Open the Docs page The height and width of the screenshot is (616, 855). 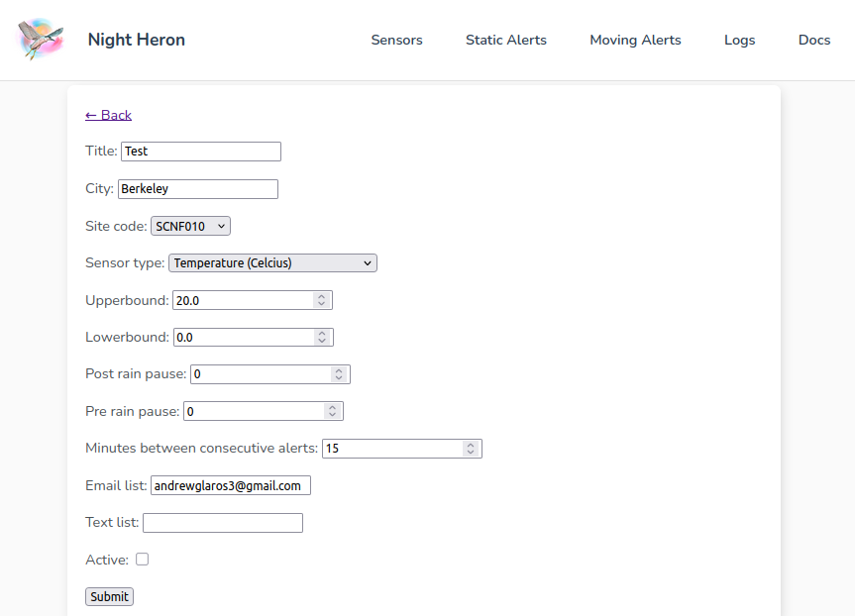click(813, 41)
